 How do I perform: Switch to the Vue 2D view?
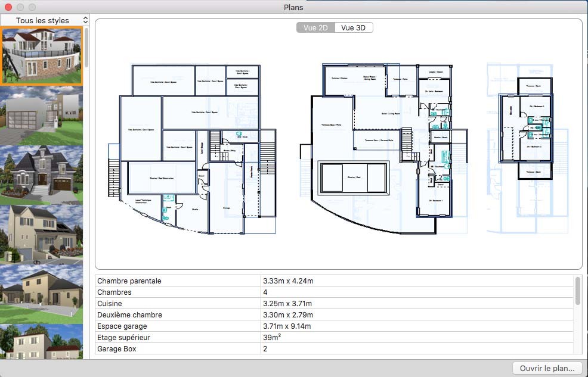click(315, 27)
